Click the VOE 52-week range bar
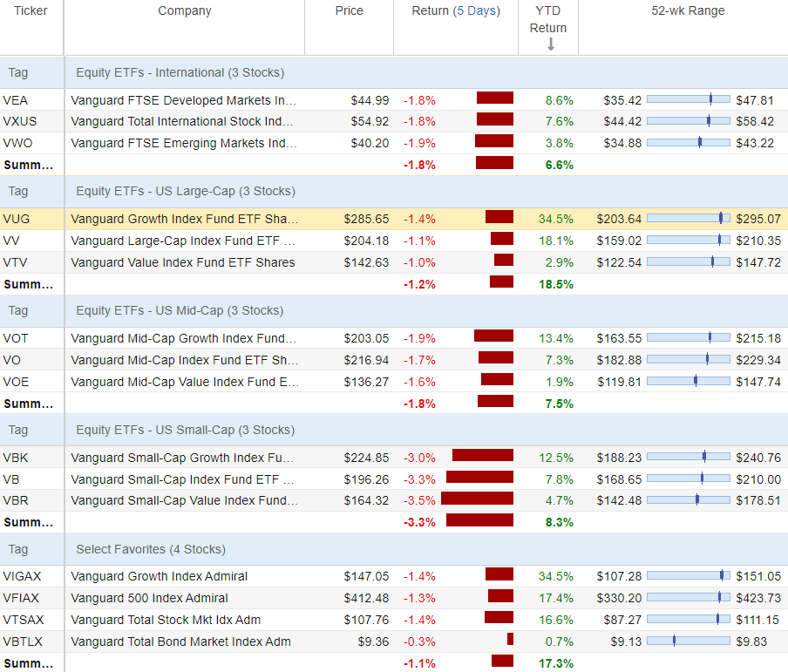Image resolution: width=788 pixels, height=672 pixels. 689,381
